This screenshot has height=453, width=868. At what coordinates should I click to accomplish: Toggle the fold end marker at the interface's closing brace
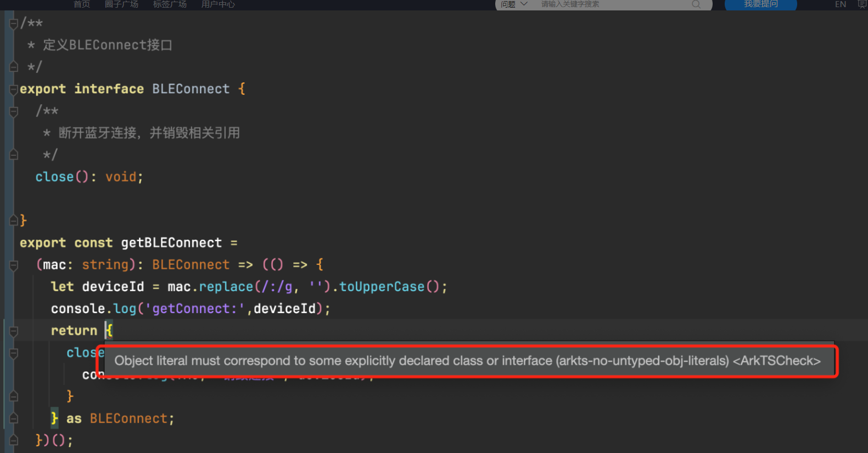[x=14, y=220]
